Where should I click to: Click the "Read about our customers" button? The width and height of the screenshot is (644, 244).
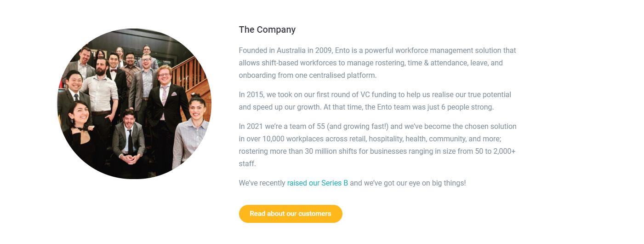tap(291, 214)
